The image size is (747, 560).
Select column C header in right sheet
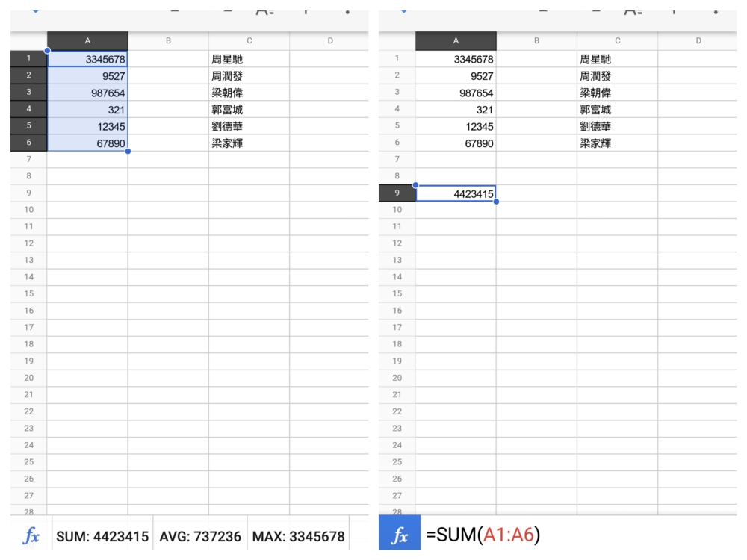(618, 41)
